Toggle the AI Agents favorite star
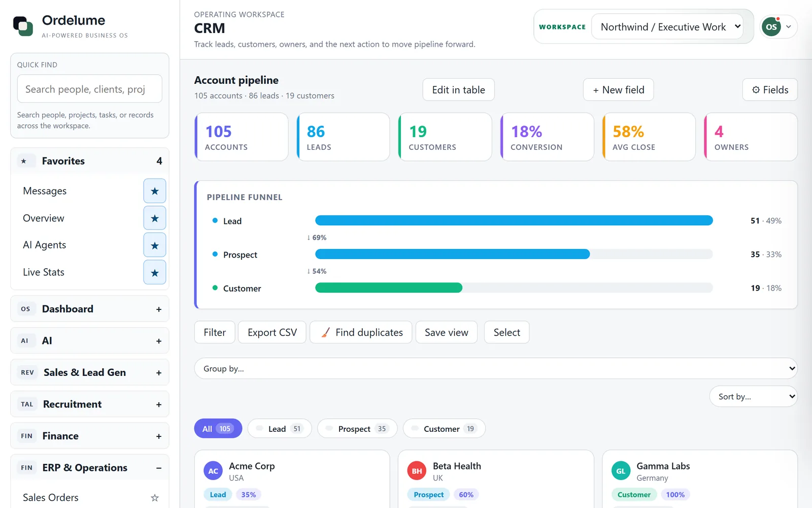The height and width of the screenshot is (508, 812). pos(155,245)
